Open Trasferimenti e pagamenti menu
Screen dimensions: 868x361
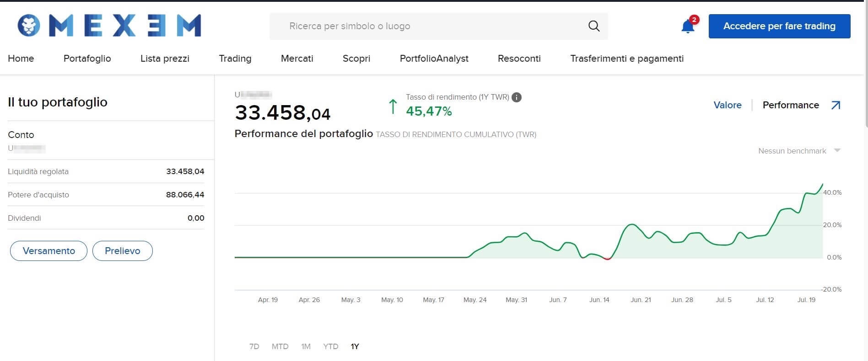tap(626, 58)
